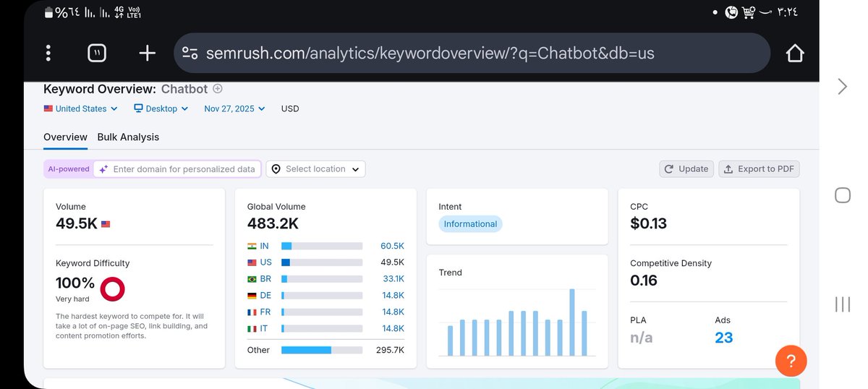
Task: Click the semrush.com URL address bar
Action: 472,53
